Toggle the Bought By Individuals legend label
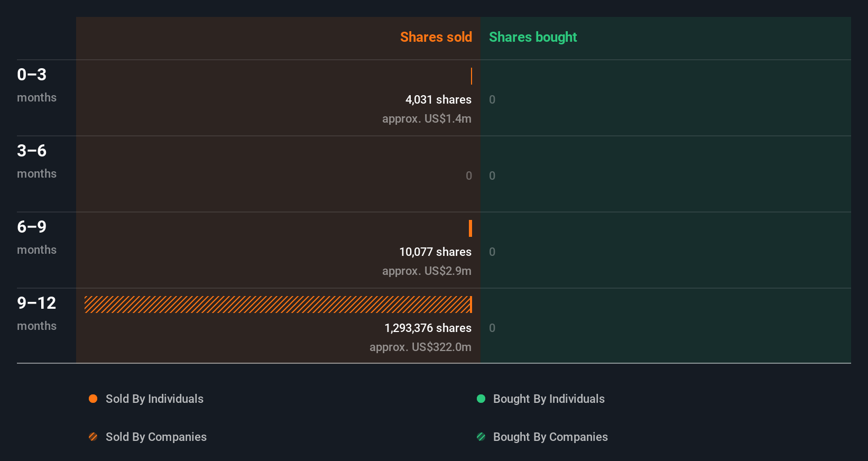 (549, 399)
